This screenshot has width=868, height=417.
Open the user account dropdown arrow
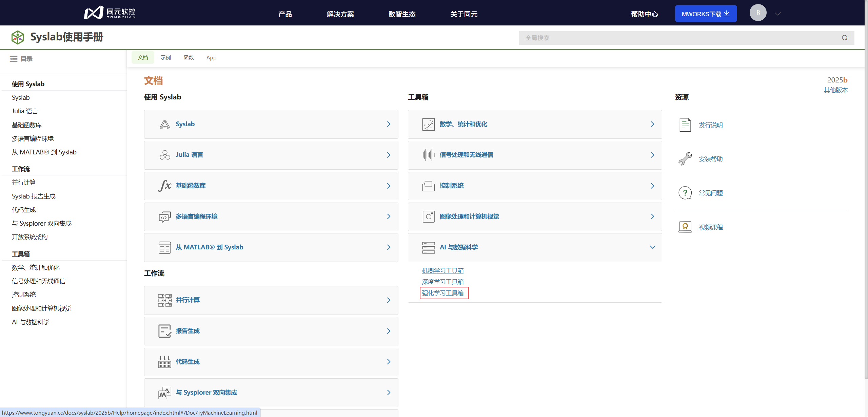click(778, 14)
